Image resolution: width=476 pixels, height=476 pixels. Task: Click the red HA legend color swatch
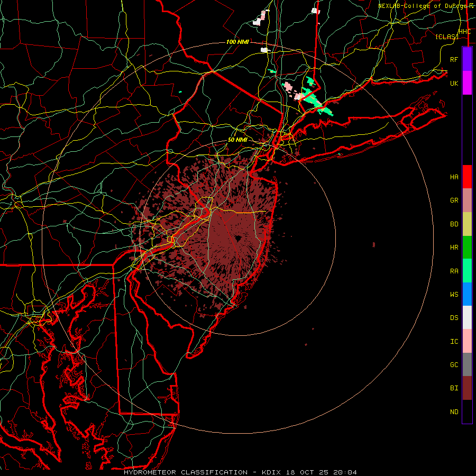[467, 177]
